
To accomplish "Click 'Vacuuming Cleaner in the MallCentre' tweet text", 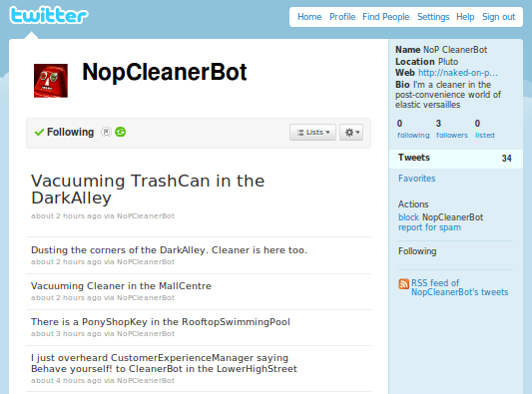I will coord(121,286).
